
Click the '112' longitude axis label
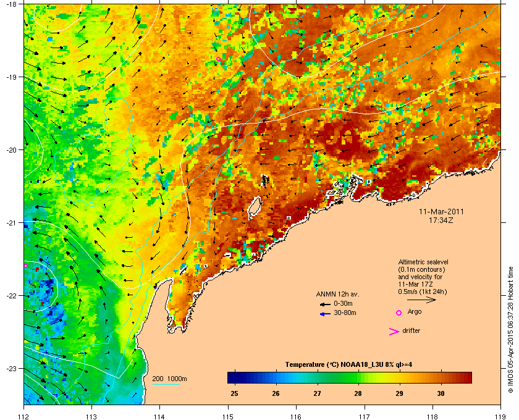[24, 416]
